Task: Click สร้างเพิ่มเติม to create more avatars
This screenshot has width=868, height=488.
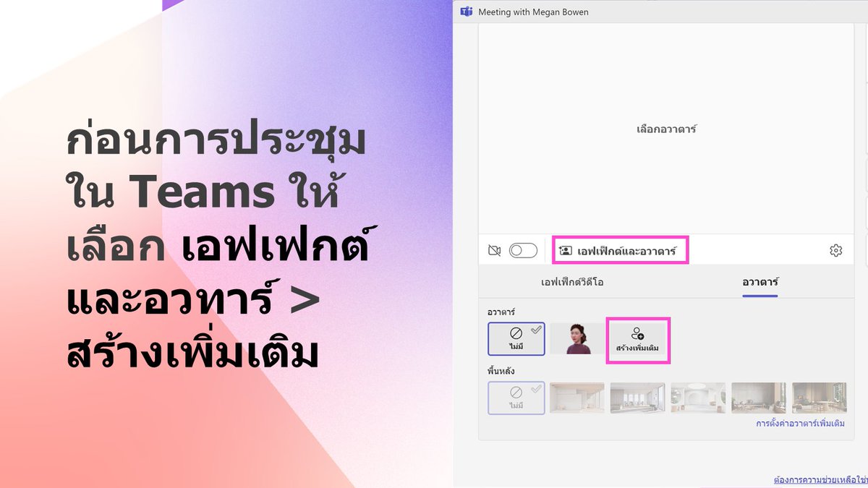Action: pyautogui.click(x=637, y=339)
